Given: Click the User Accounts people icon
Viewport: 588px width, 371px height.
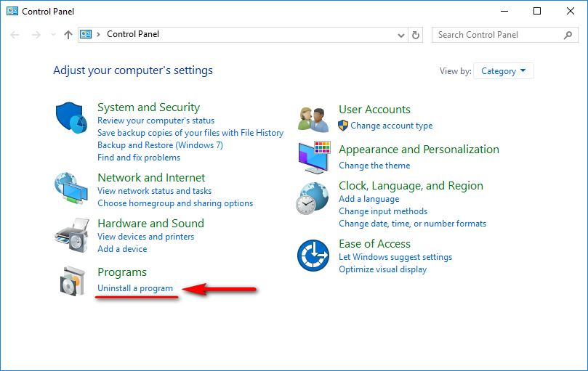Looking at the screenshot, I should click(x=314, y=118).
